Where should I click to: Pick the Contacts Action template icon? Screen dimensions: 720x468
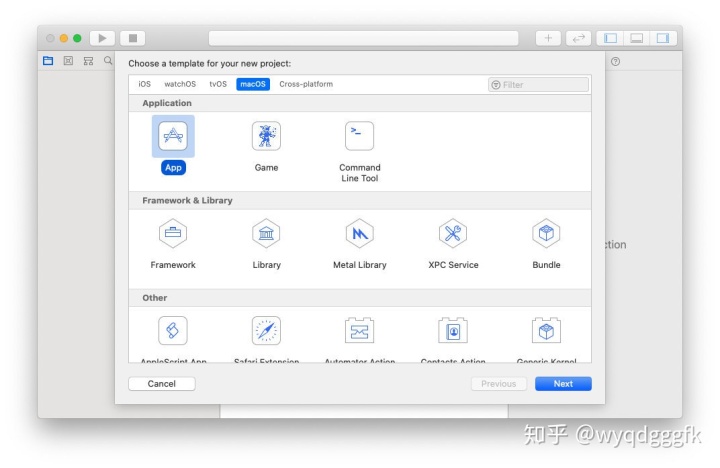coord(453,331)
